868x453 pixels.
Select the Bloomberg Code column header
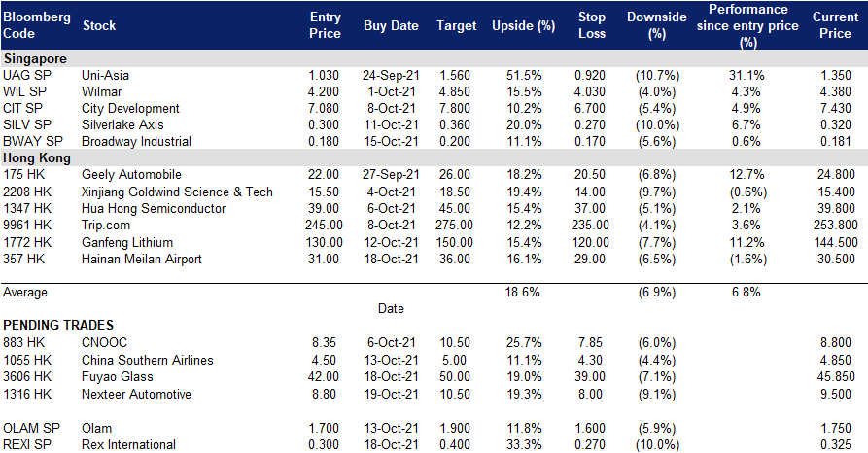37,25
